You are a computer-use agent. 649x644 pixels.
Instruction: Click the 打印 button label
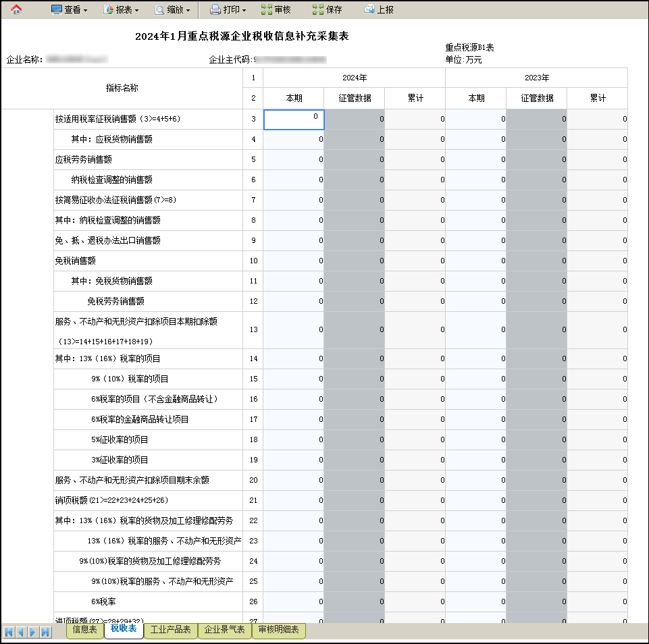232,9
